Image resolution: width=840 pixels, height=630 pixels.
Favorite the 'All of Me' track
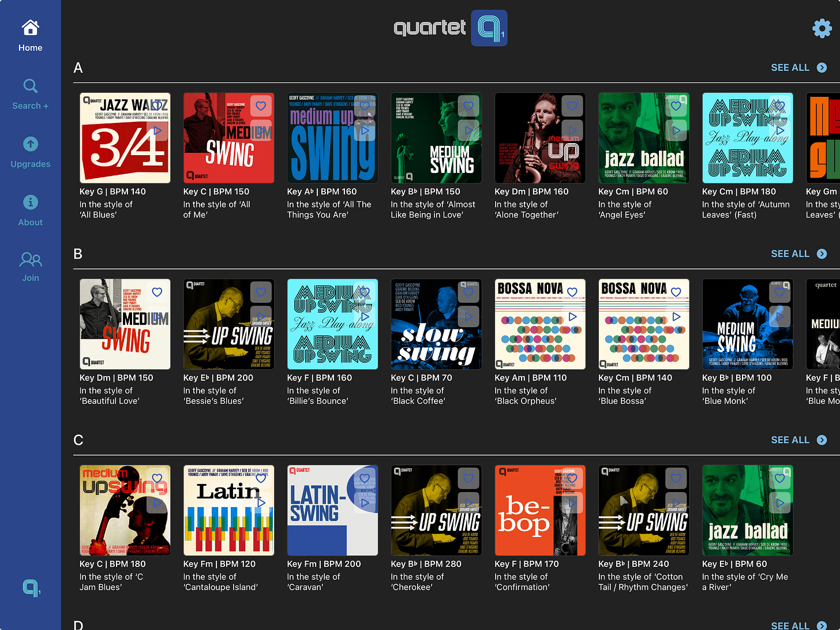point(261,106)
